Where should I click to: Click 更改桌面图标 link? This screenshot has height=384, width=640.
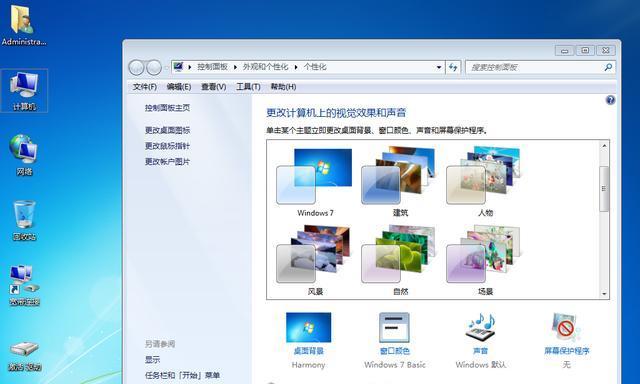pyautogui.click(x=167, y=130)
